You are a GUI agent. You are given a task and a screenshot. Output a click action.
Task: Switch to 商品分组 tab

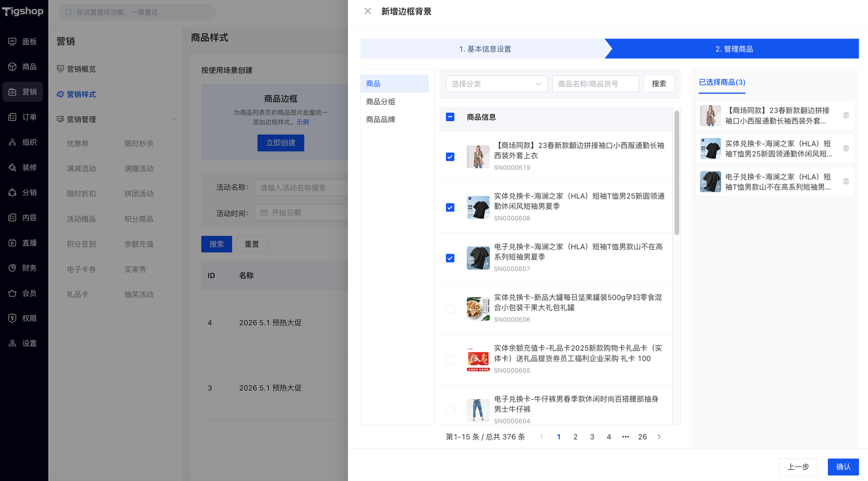point(381,102)
